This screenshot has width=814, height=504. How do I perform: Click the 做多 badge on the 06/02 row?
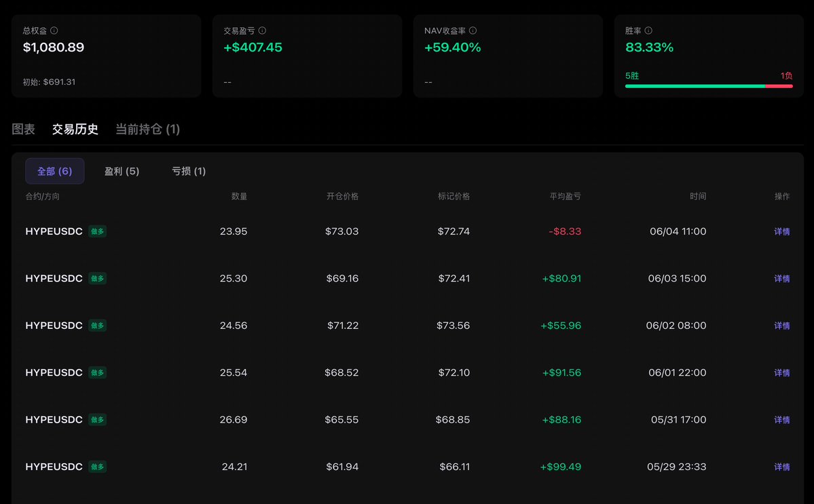tap(97, 326)
